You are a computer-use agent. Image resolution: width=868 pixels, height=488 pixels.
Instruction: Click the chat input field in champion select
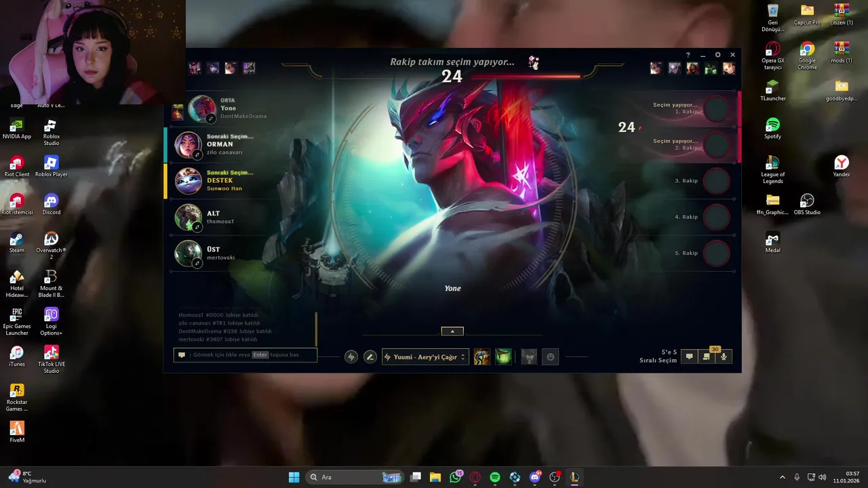(245, 354)
